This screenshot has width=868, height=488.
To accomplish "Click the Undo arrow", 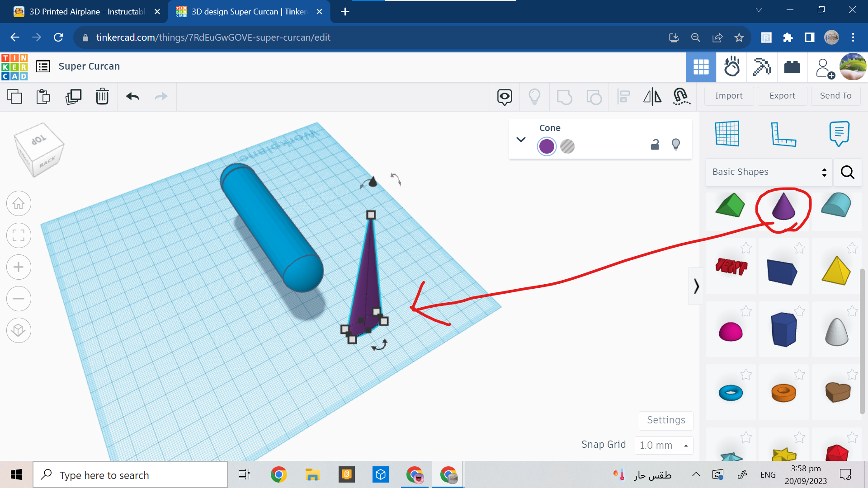I will [x=132, y=96].
